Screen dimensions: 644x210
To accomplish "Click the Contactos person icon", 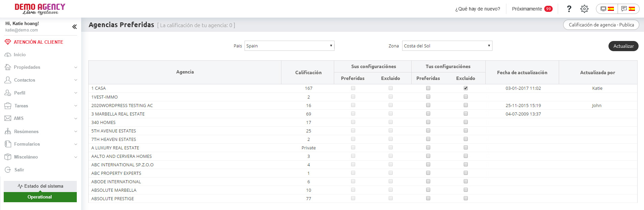I will click(x=8, y=80).
